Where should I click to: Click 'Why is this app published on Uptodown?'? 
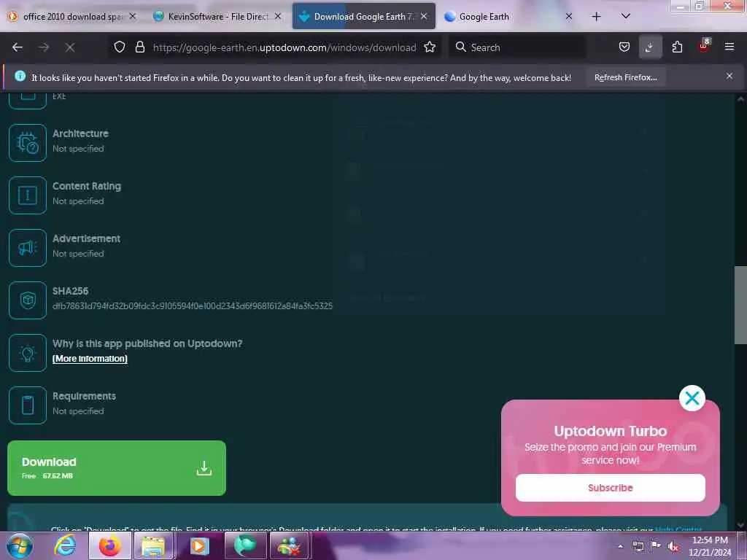(147, 343)
